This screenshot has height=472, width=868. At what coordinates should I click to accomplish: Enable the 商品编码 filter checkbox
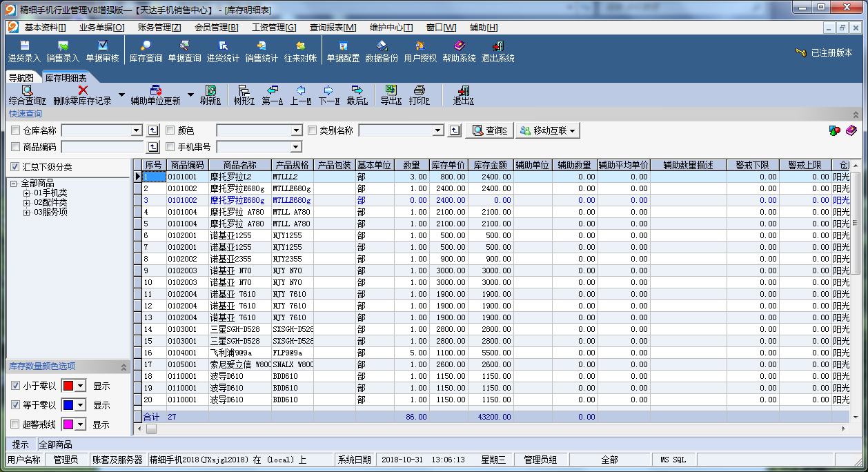[x=15, y=147]
